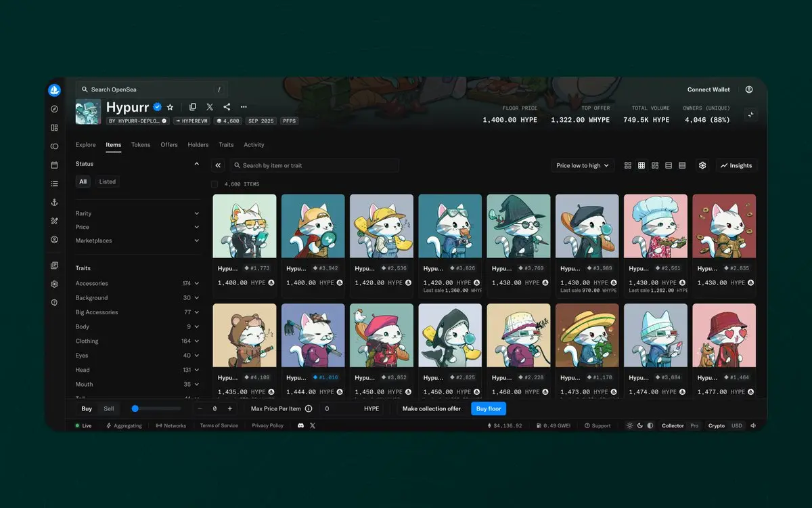Set status filter to All
Image resolution: width=812 pixels, height=508 pixels.
pos(83,182)
